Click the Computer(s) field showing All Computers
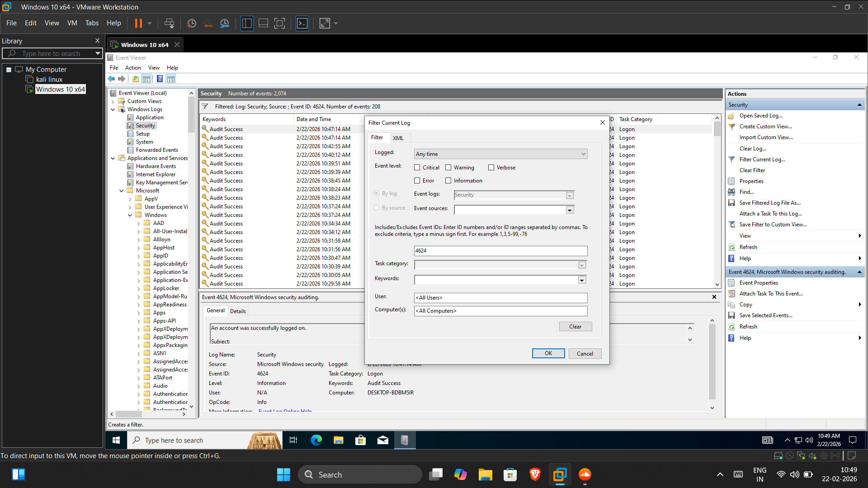The height and width of the screenshot is (488, 868). (501, 311)
